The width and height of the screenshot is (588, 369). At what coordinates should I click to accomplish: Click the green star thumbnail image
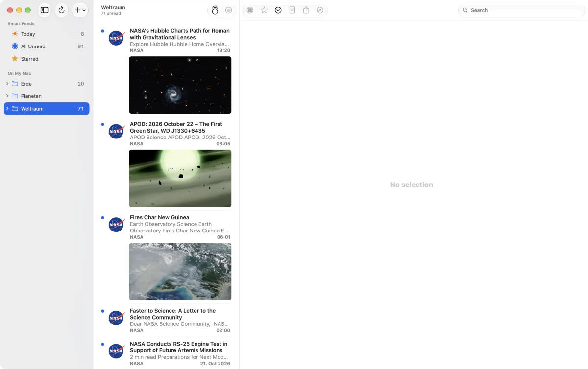[x=180, y=178]
